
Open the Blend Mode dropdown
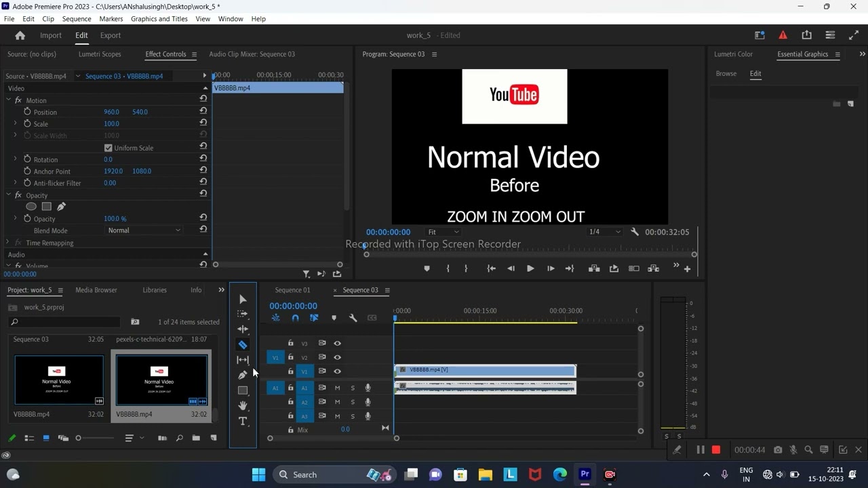144,230
